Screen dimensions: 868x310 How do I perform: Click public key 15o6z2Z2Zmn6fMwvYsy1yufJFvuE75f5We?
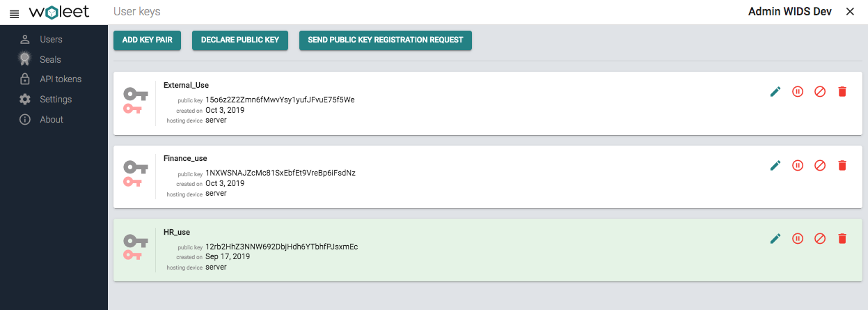pos(280,100)
